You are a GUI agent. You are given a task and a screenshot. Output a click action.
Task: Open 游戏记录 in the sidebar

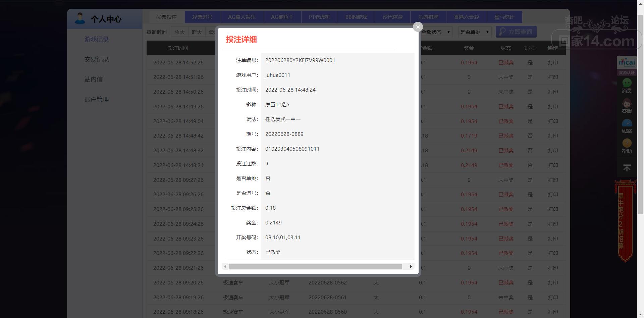point(97,39)
